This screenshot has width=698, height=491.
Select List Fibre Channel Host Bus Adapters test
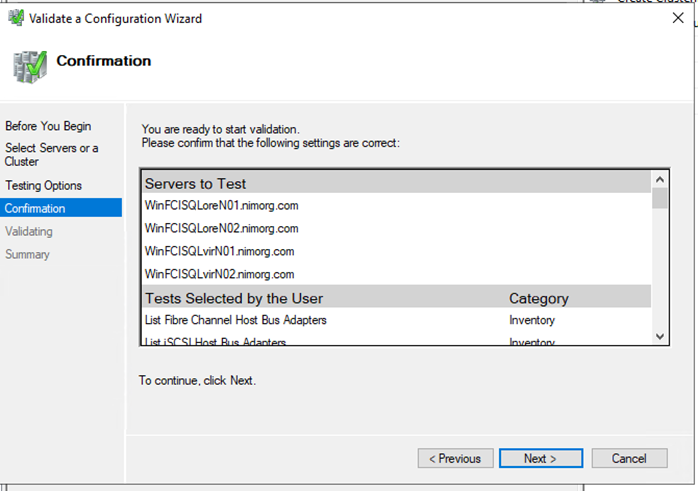[x=236, y=320]
